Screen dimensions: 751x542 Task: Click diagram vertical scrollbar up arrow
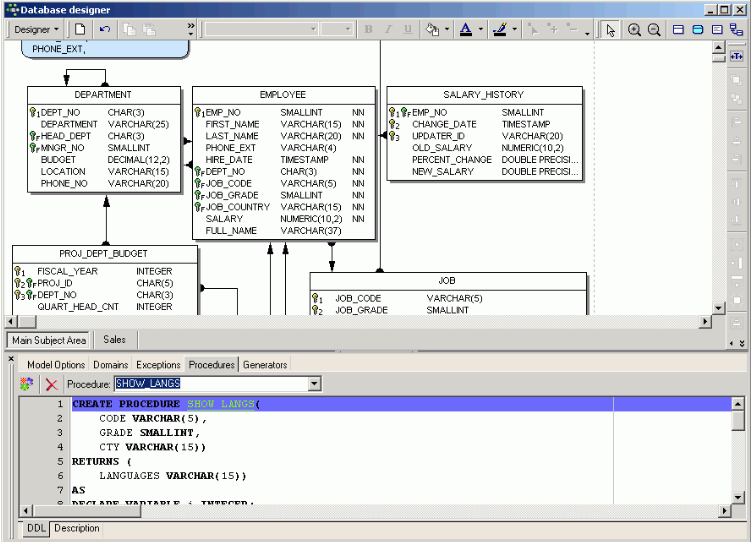[718, 47]
